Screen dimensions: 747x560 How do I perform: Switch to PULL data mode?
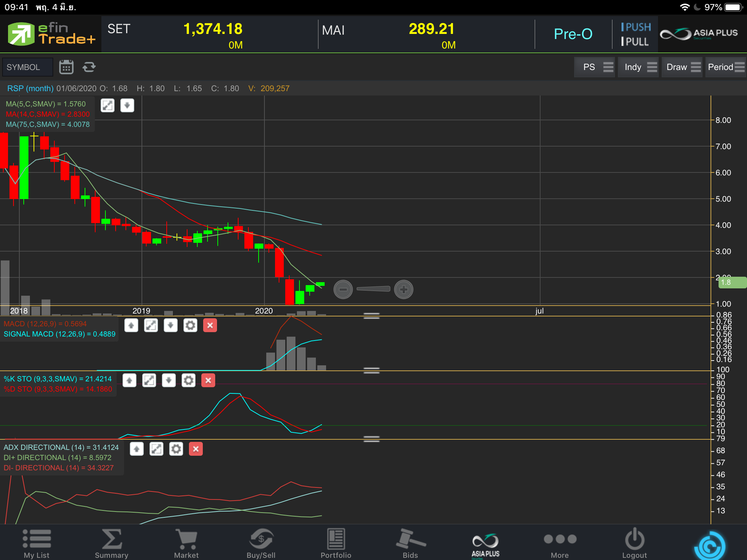635,42
